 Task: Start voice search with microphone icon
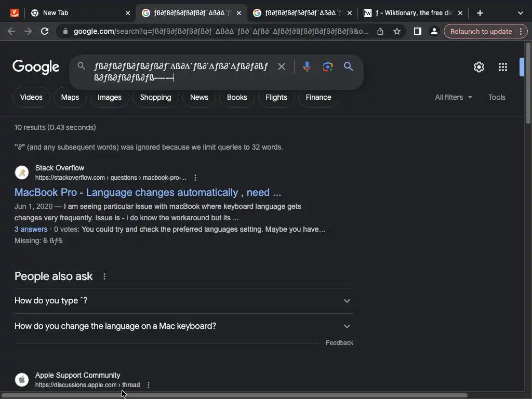click(x=307, y=66)
